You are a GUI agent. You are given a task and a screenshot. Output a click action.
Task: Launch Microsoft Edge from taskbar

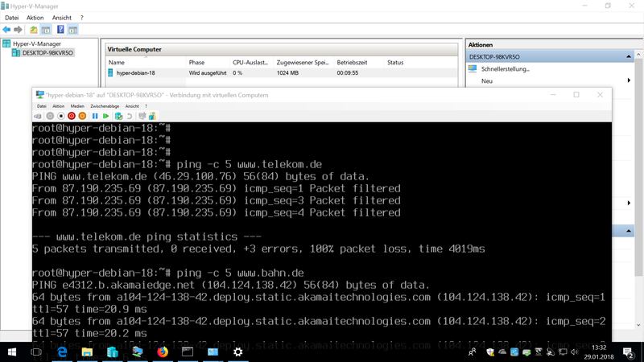62,352
